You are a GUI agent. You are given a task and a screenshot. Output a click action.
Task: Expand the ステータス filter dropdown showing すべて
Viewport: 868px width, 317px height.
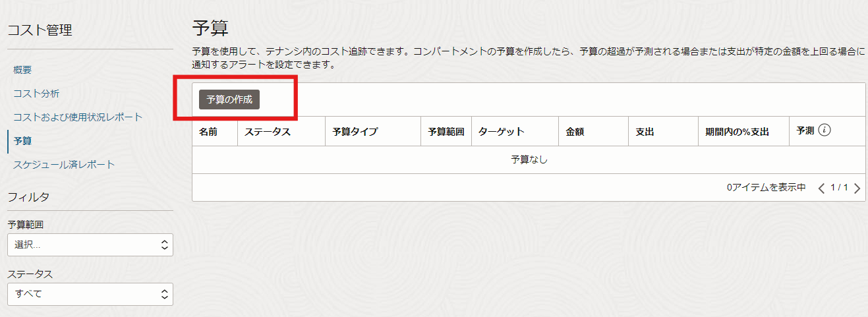click(90, 294)
